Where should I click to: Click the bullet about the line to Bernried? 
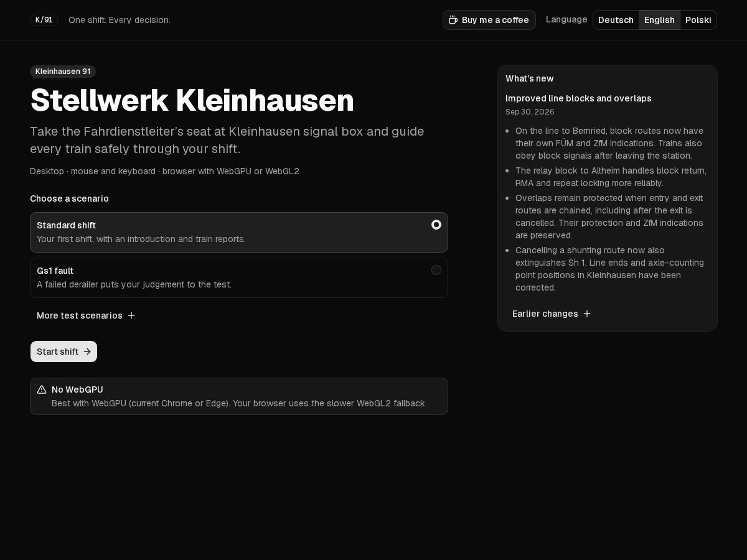coord(609,143)
